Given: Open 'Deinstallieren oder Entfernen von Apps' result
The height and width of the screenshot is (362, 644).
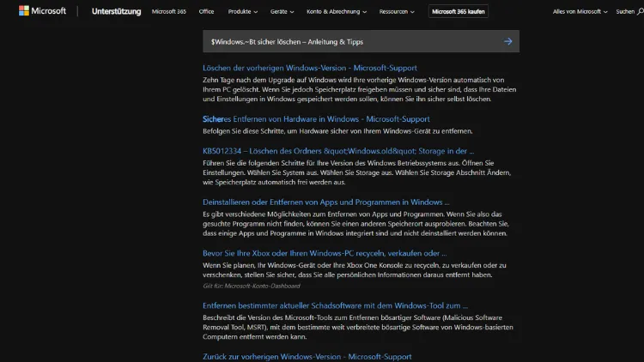Looking at the screenshot, I should [325, 202].
